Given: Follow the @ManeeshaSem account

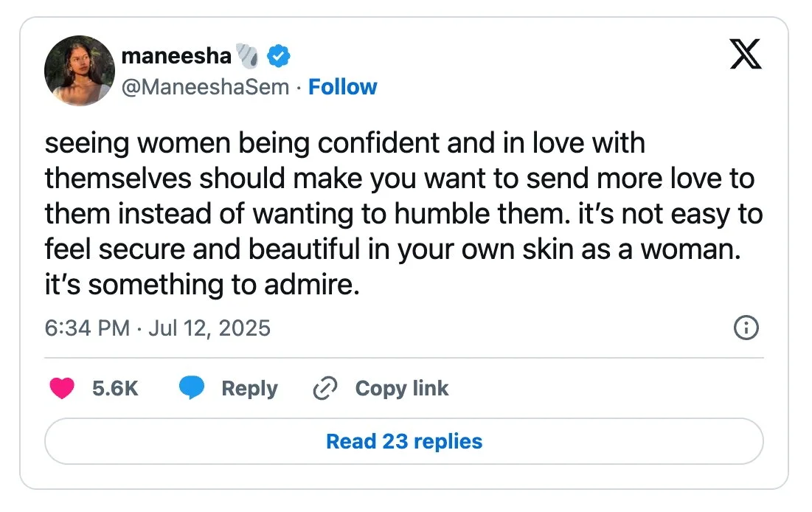Looking at the screenshot, I should pos(342,87).
